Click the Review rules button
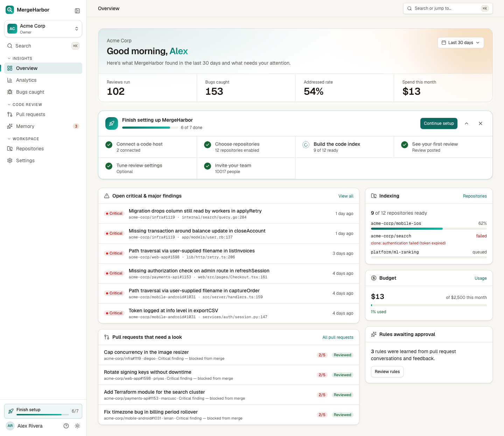504x436 pixels. tap(387, 372)
